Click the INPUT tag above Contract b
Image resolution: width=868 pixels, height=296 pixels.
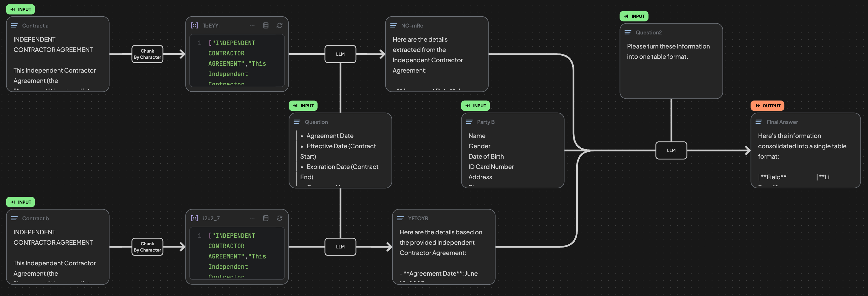(21, 202)
